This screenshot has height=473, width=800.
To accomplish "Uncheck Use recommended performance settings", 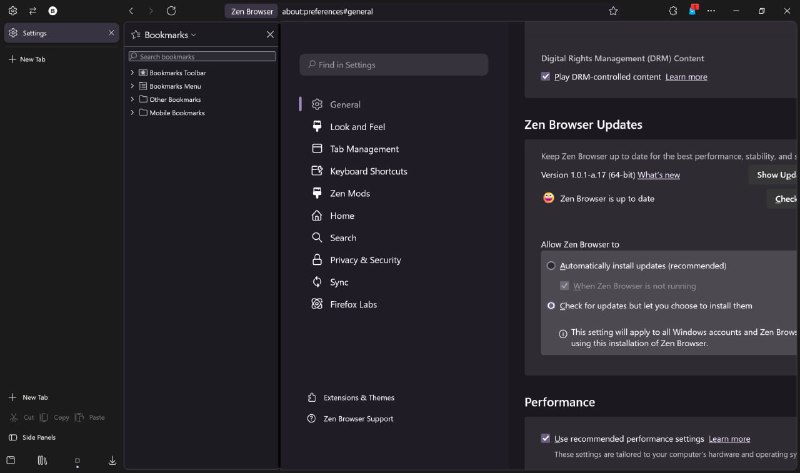I will (x=546, y=438).
